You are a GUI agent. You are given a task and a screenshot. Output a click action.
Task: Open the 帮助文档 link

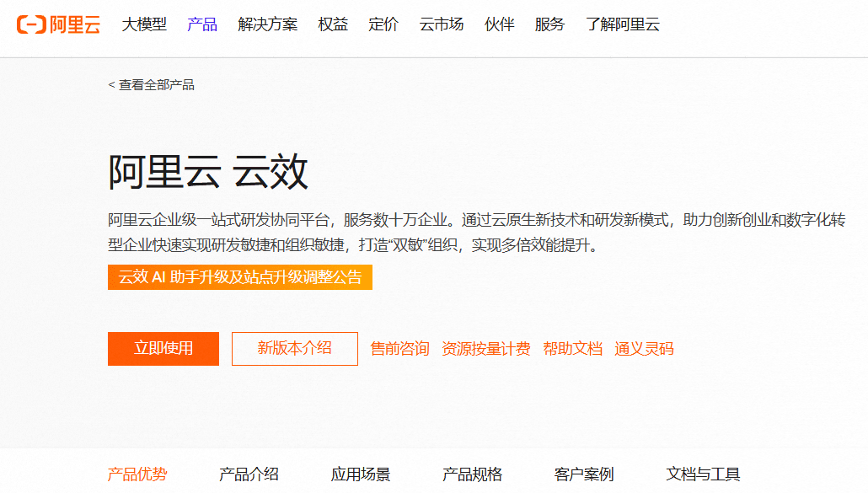pyautogui.click(x=572, y=349)
